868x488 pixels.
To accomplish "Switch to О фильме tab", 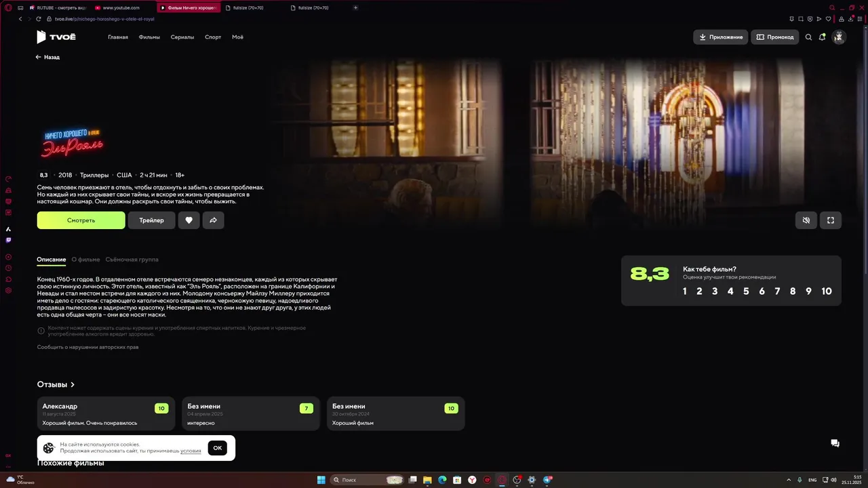I will coord(85,260).
